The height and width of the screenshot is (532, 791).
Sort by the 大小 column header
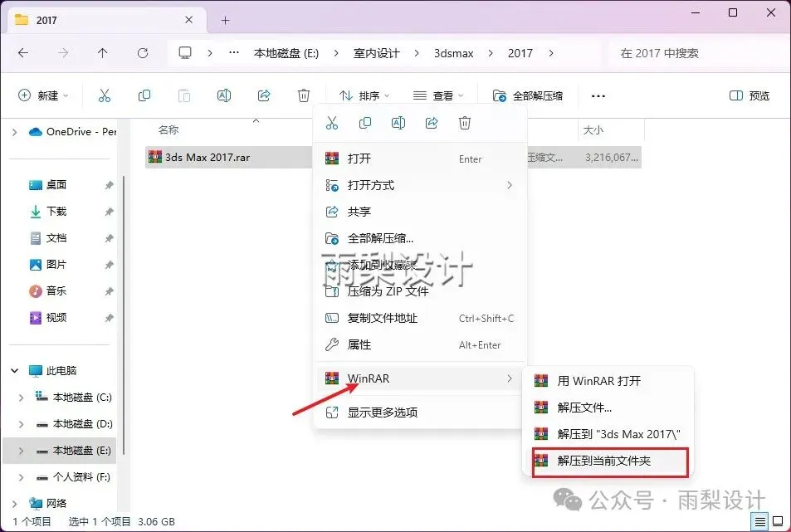593,130
